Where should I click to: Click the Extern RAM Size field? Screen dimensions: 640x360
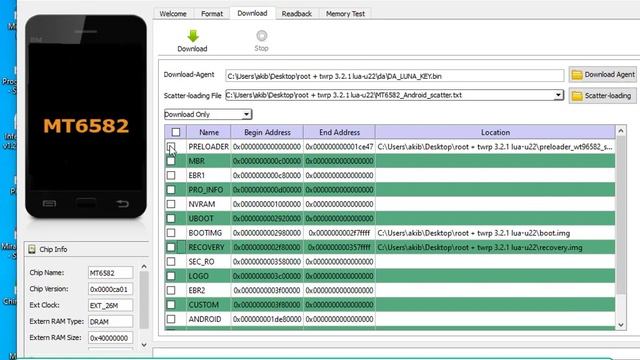(x=110, y=338)
